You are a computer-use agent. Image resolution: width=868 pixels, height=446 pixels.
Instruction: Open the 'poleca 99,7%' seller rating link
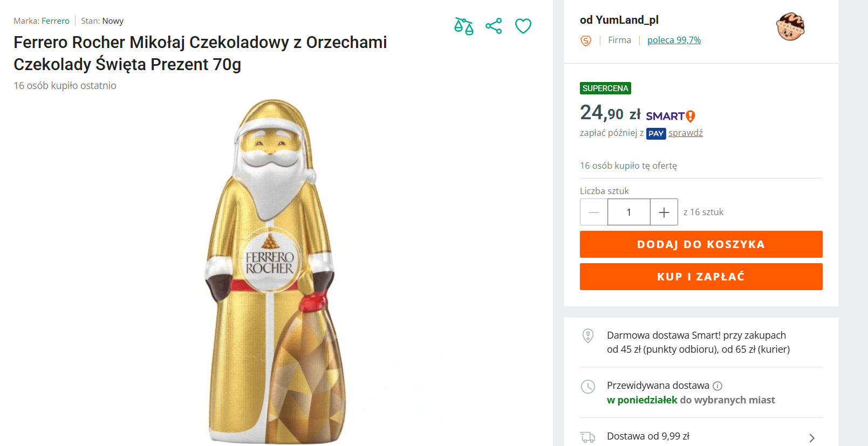[674, 40]
